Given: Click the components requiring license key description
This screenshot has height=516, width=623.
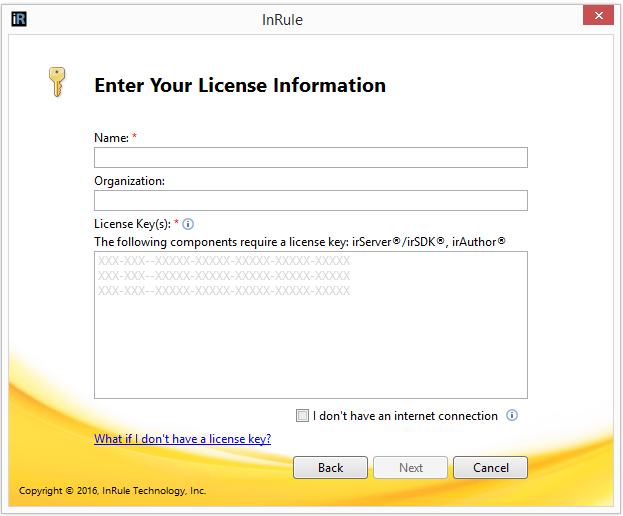Looking at the screenshot, I should point(300,241).
